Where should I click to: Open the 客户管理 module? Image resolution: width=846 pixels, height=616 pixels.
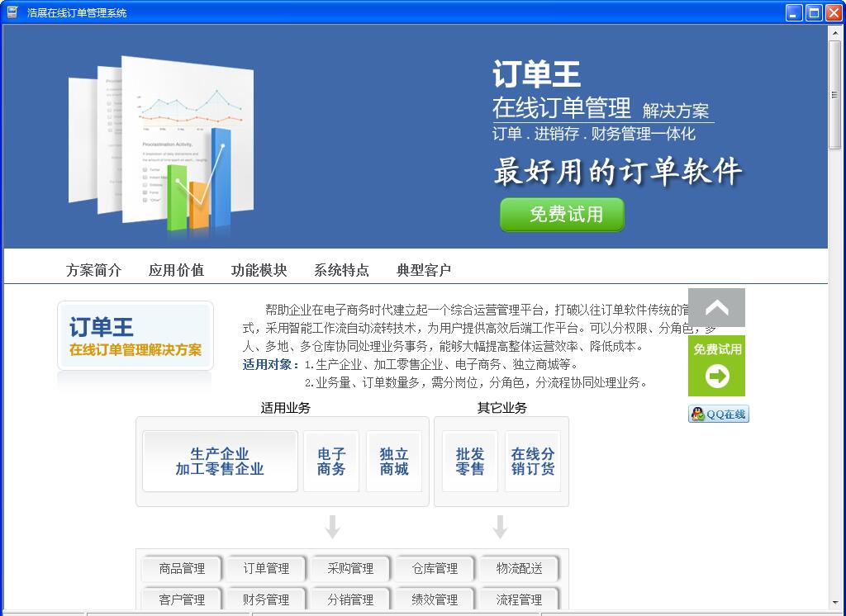(x=182, y=599)
